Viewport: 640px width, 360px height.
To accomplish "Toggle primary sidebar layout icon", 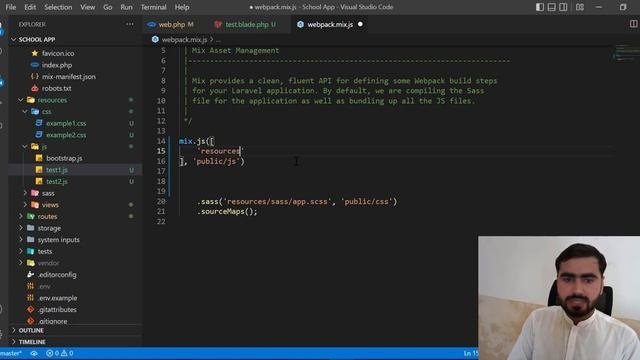I will (x=540, y=7).
